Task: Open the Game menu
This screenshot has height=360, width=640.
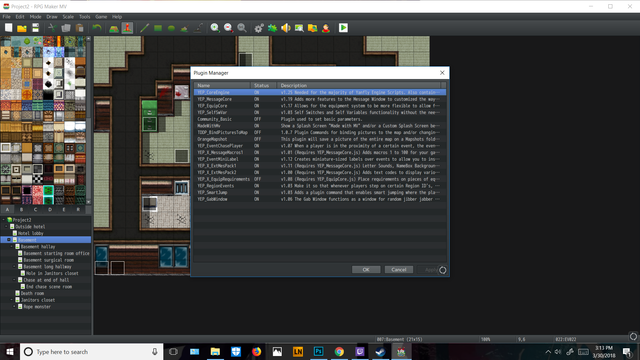Action: coord(101,17)
